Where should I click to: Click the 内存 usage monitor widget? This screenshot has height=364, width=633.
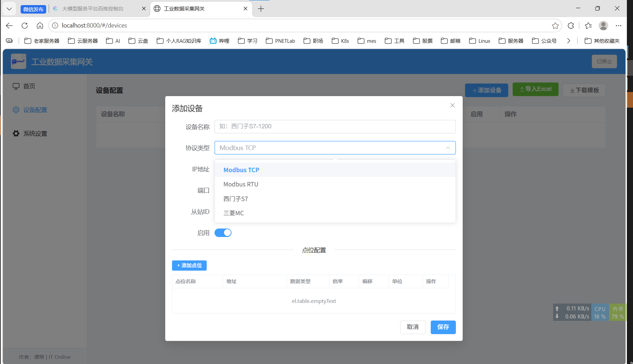618,312
